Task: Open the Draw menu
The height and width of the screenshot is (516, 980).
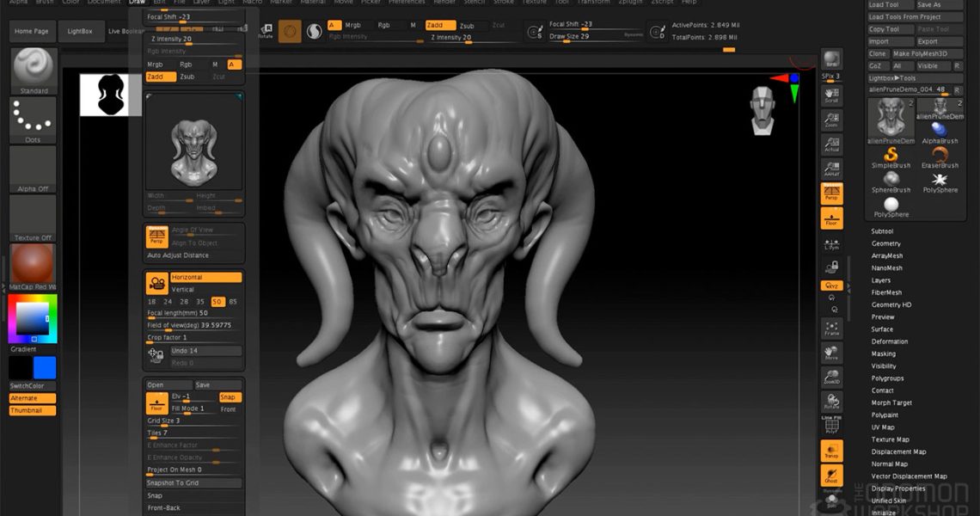Action: point(137,3)
